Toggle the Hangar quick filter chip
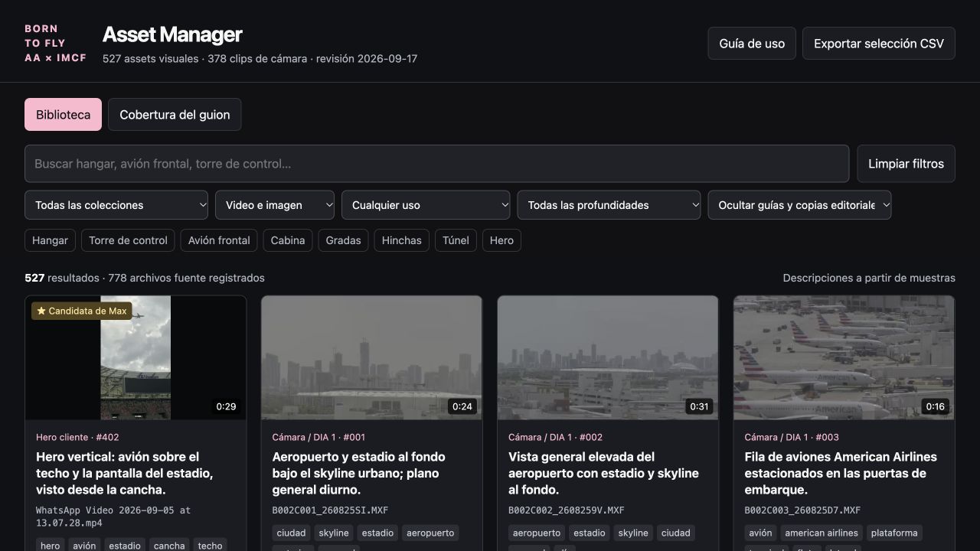 [50, 240]
